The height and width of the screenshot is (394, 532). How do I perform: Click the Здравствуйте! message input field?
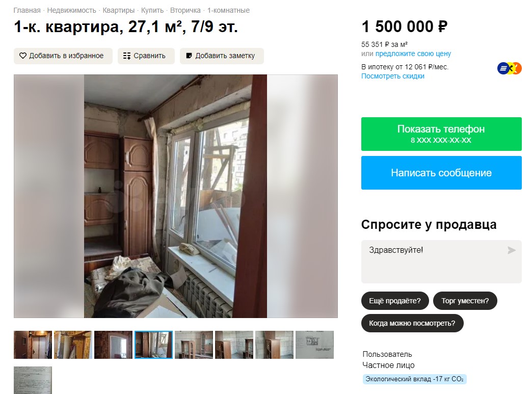(441, 261)
